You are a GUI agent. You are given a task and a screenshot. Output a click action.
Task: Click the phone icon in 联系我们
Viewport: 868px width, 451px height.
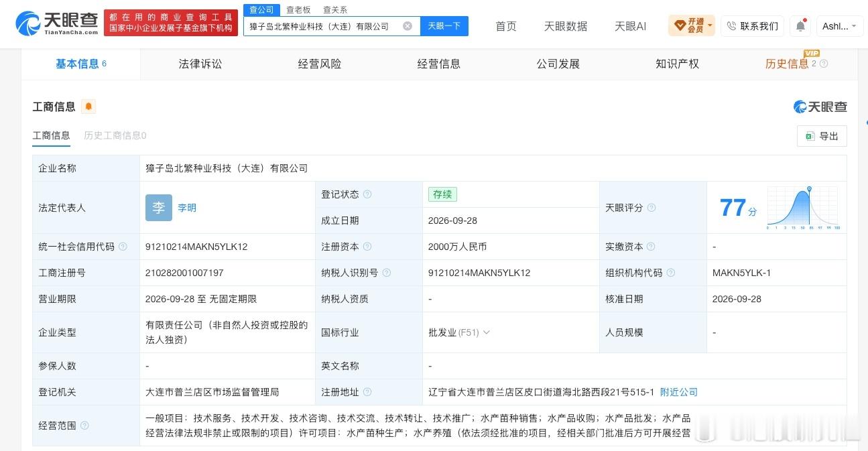[x=732, y=26]
